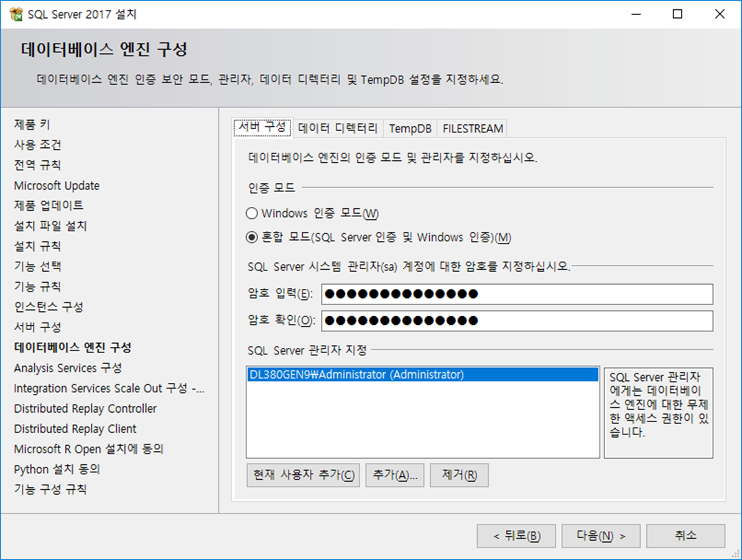Click Microsoft Update step in sidebar
Screen dimensions: 742x560
point(57,185)
